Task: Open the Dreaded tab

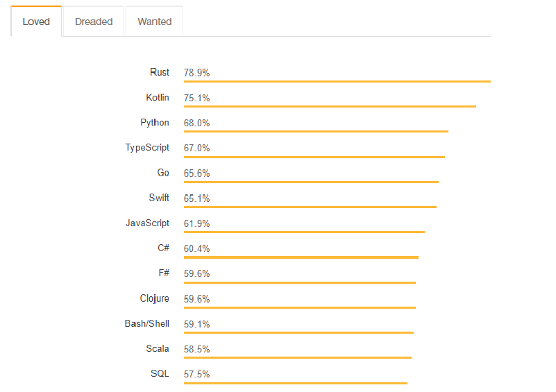Action: pyautogui.click(x=94, y=22)
